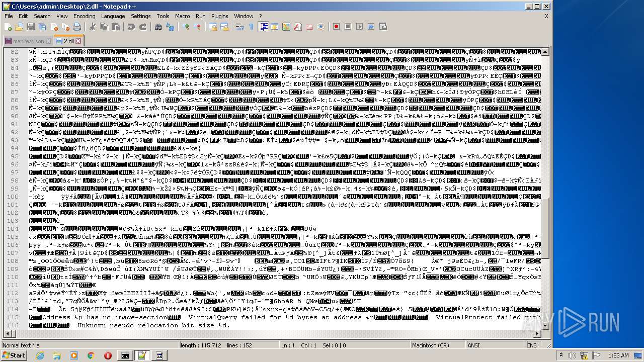Toggle show all characters pilcrow icon

click(x=251, y=27)
